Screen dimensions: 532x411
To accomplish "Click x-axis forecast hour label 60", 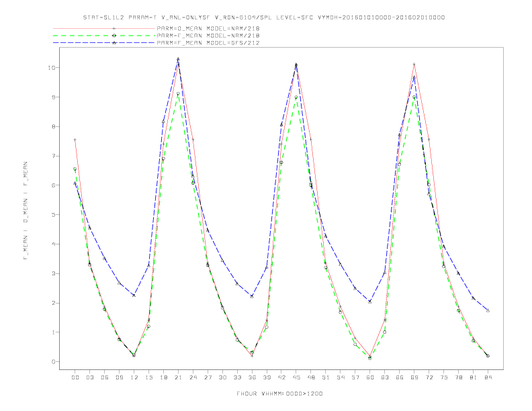I will click(370, 377).
